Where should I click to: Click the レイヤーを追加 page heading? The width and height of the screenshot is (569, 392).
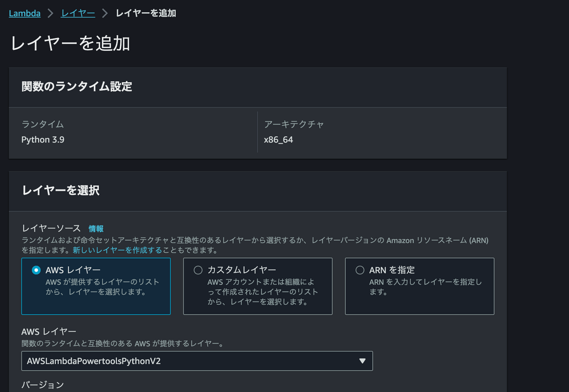[x=70, y=43]
